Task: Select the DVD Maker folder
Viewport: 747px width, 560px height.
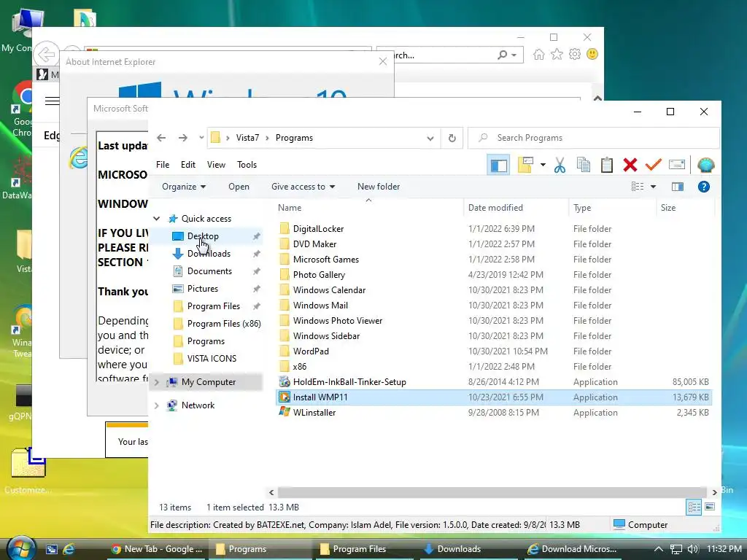Action: pos(314,244)
